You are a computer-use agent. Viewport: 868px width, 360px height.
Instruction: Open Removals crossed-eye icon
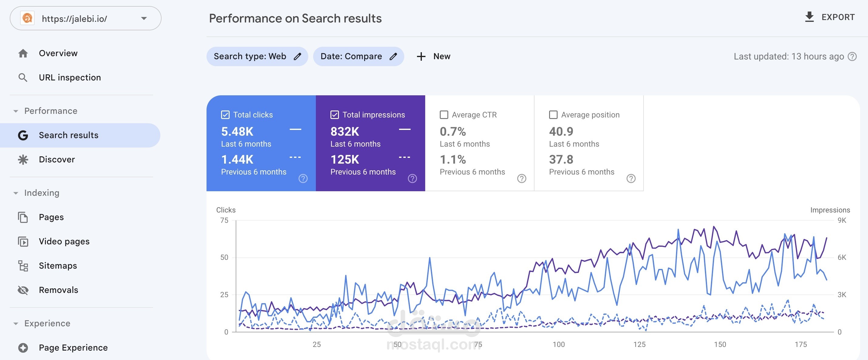tap(23, 290)
